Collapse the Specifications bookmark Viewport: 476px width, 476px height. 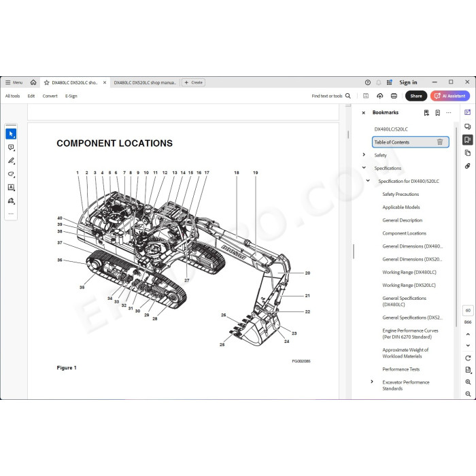364,168
